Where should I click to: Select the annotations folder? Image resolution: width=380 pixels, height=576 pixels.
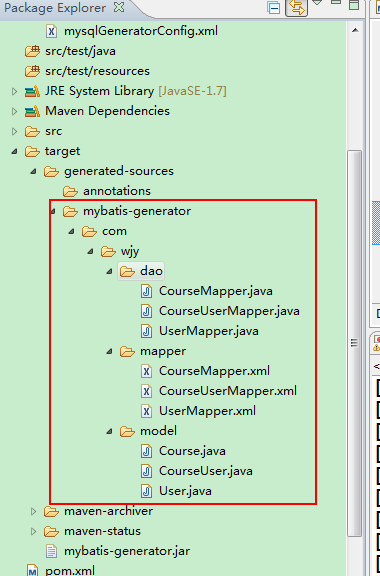tap(117, 191)
